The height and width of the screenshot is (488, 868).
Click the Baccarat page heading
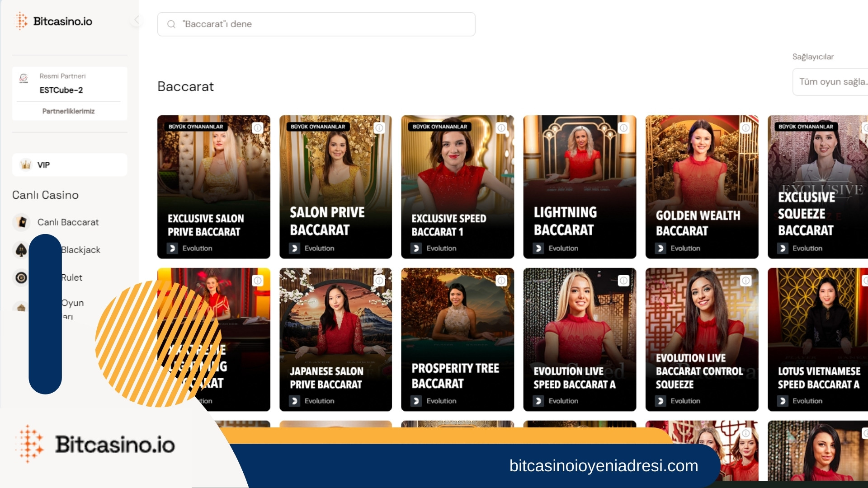pyautogui.click(x=185, y=86)
